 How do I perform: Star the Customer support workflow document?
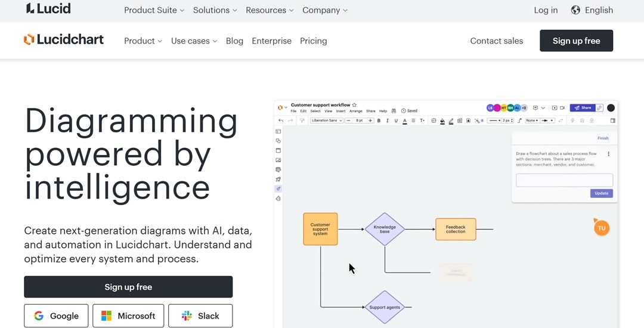(x=354, y=105)
